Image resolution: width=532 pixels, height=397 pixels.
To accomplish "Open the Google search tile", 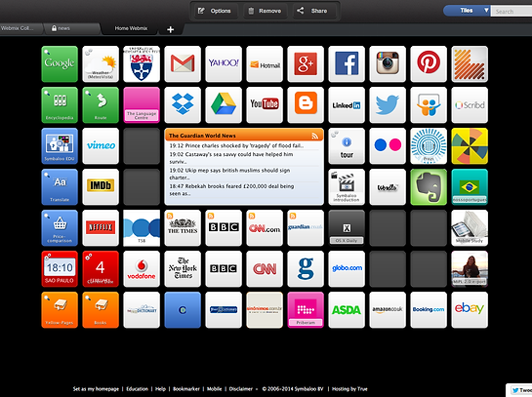I will tap(60, 64).
